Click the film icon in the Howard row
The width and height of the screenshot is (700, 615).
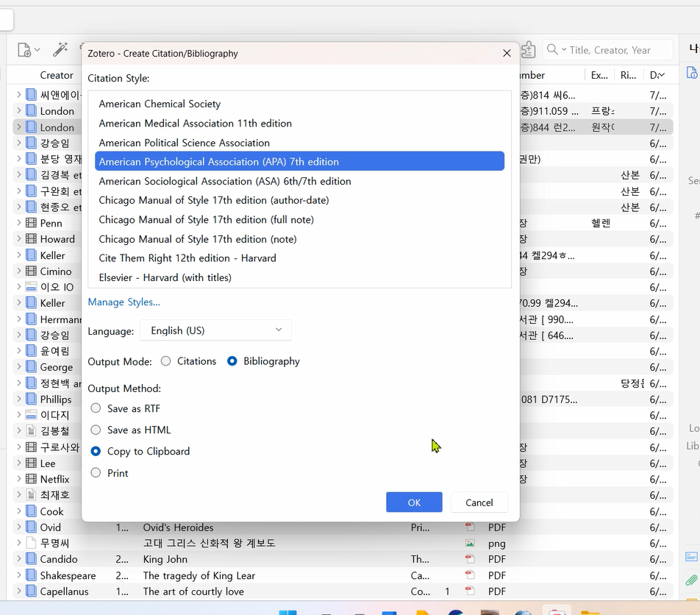click(31, 239)
